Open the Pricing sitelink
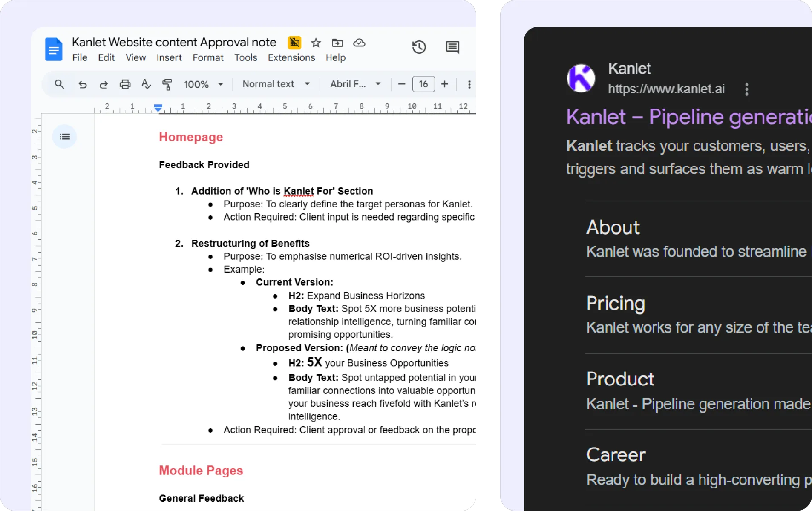812x511 pixels. click(616, 303)
